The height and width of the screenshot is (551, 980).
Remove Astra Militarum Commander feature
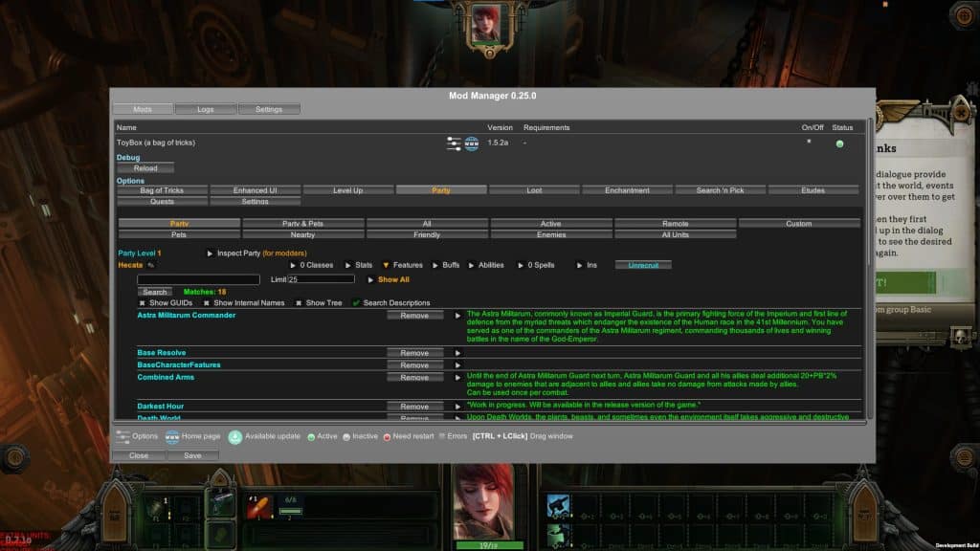point(414,316)
